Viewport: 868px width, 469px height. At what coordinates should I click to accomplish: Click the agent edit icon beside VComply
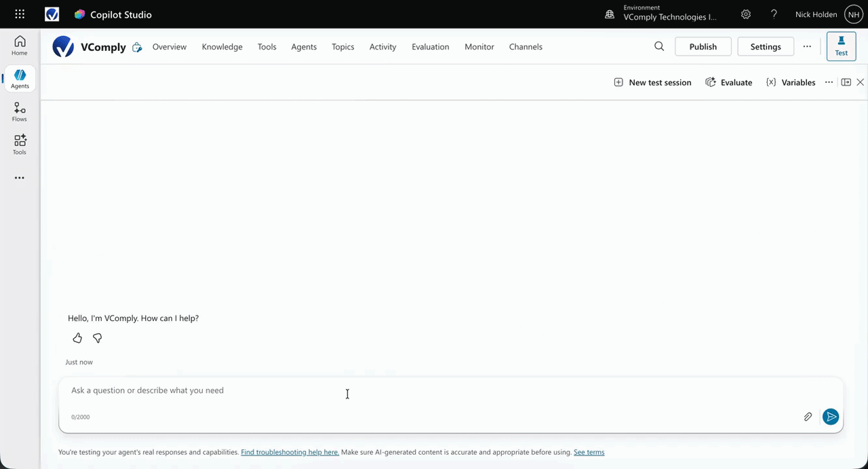pos(137,47)
